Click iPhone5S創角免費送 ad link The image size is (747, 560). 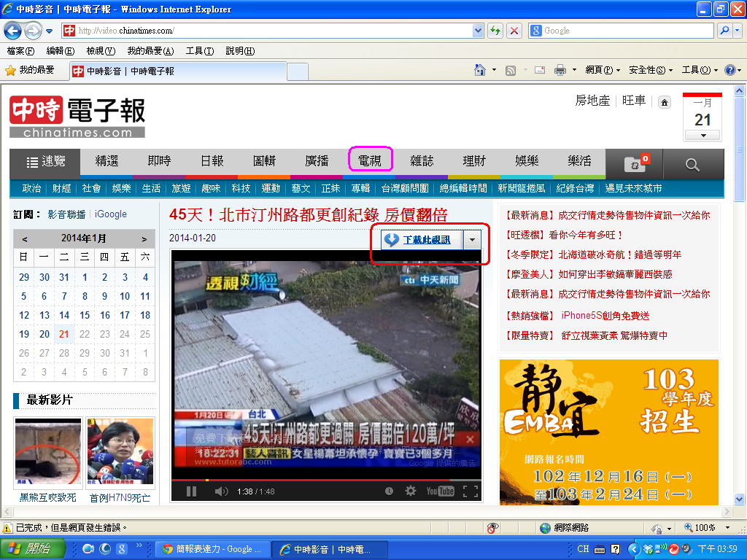(605, 315)
